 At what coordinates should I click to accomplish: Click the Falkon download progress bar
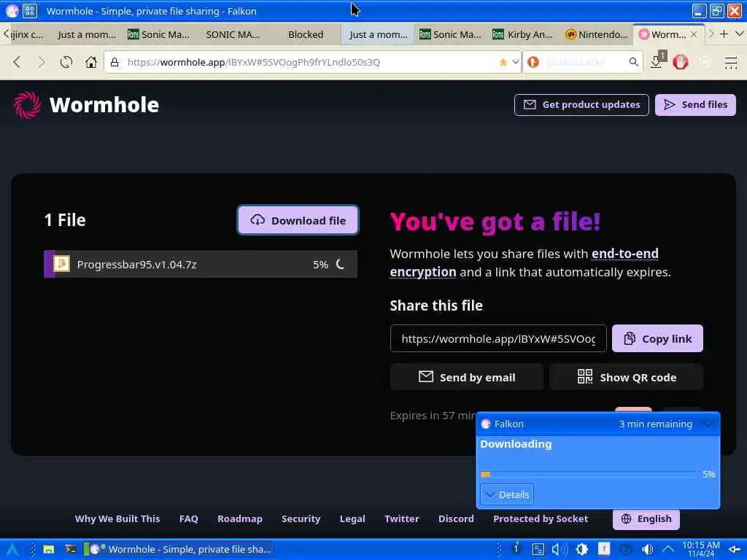[588, 474]
